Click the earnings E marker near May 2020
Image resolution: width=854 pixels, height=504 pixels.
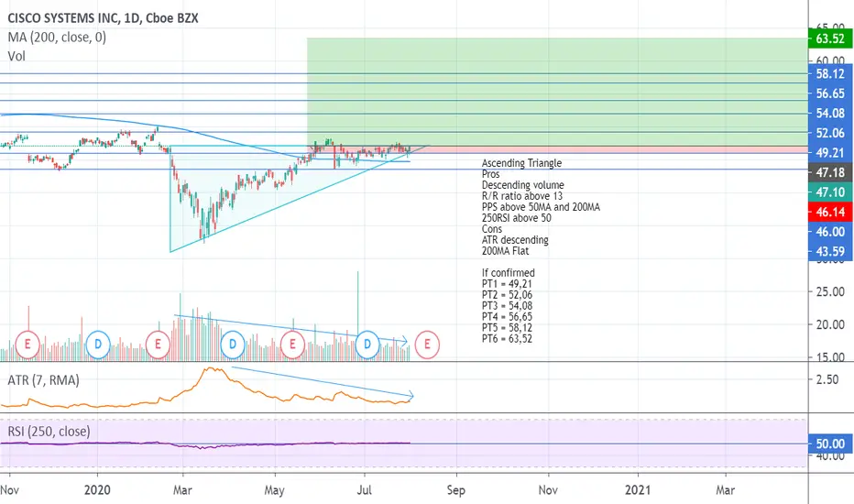point(292,345)
